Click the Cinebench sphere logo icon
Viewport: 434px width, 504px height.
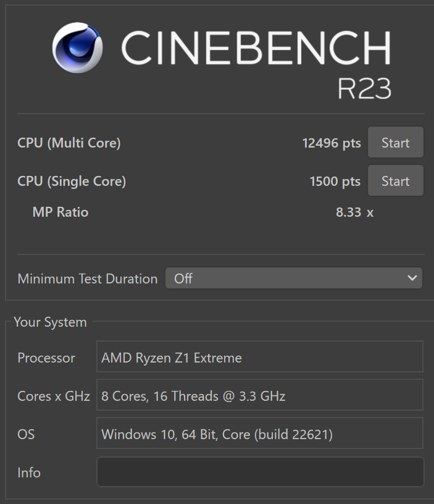(77, 48)
